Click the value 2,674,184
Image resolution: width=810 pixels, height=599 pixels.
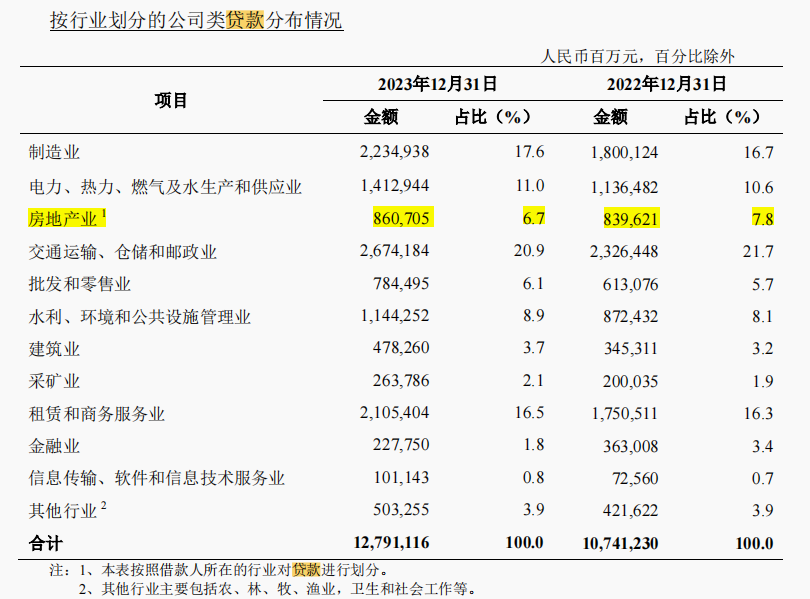[394, 252]
